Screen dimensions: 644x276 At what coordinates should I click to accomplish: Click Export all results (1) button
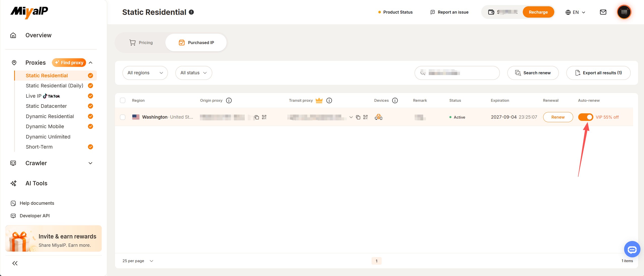pyautogui.click(x=598, y=73)
